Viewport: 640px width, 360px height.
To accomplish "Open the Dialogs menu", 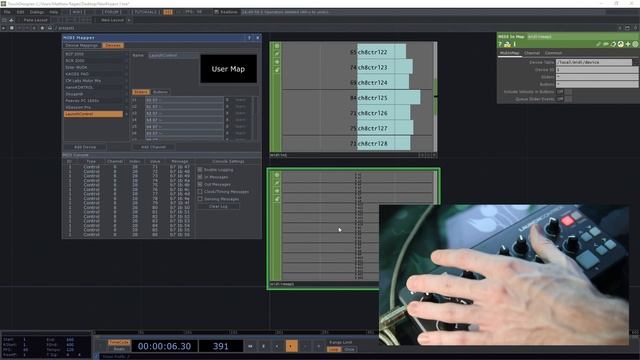I will pos(37,12).
